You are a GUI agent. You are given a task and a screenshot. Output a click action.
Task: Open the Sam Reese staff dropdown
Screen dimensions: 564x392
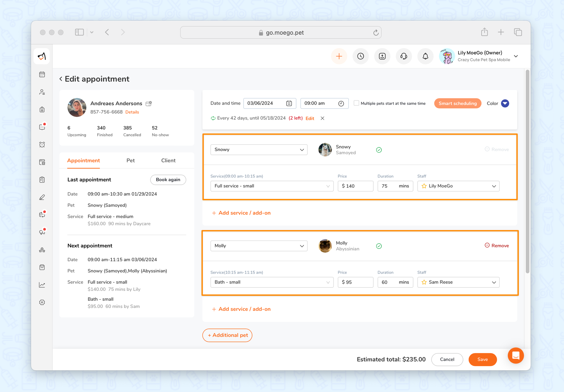click(458, 282)
